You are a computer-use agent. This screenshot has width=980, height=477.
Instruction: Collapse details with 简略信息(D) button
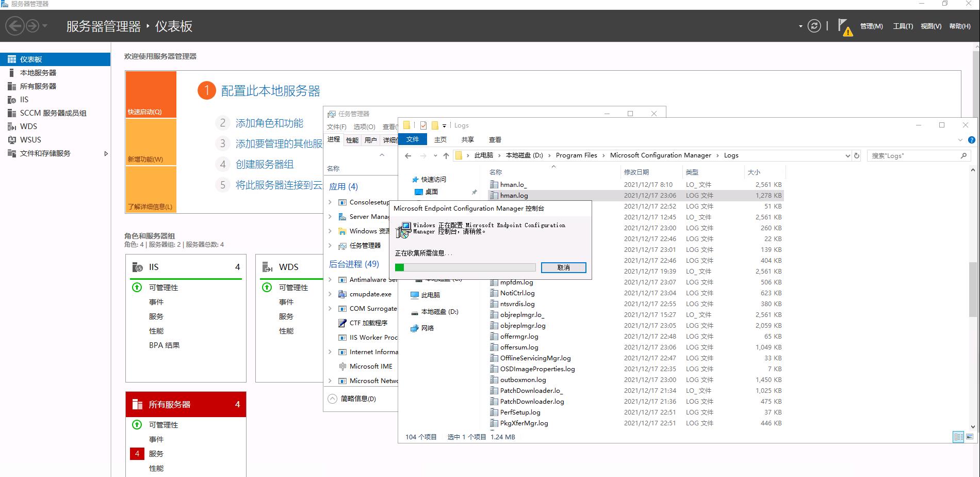pyautogui.click(x=352, y=399)
